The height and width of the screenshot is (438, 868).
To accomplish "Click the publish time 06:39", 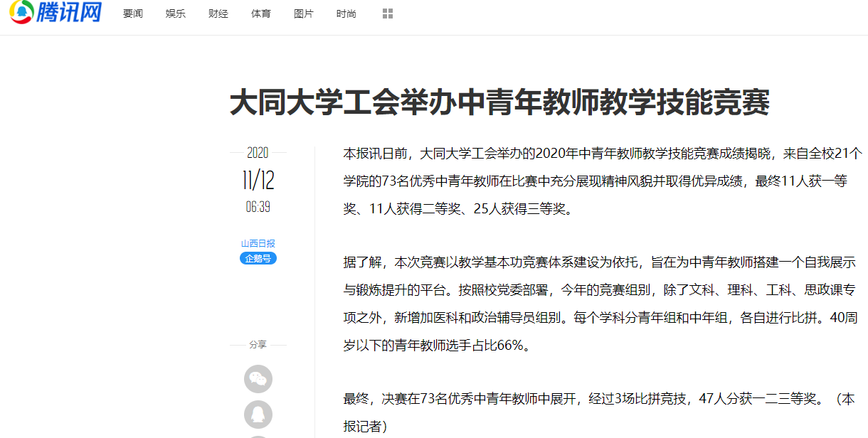I will [x=258, y=207].
